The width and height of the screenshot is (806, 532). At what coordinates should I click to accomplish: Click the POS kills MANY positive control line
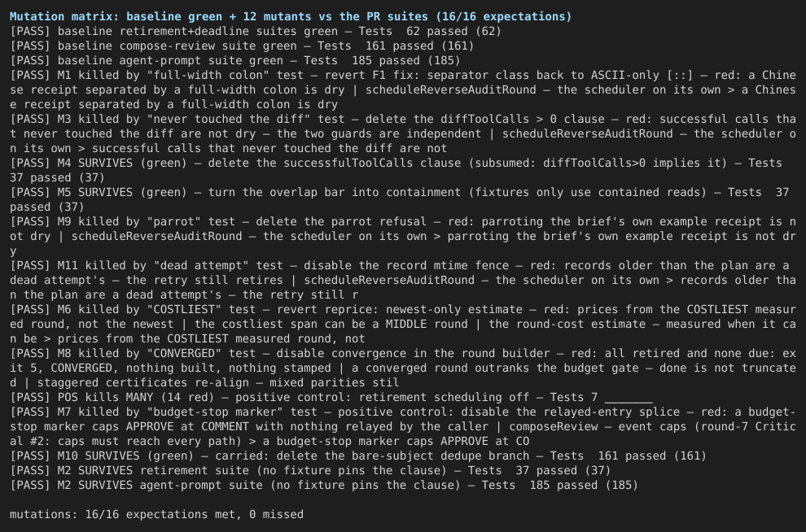331,397
